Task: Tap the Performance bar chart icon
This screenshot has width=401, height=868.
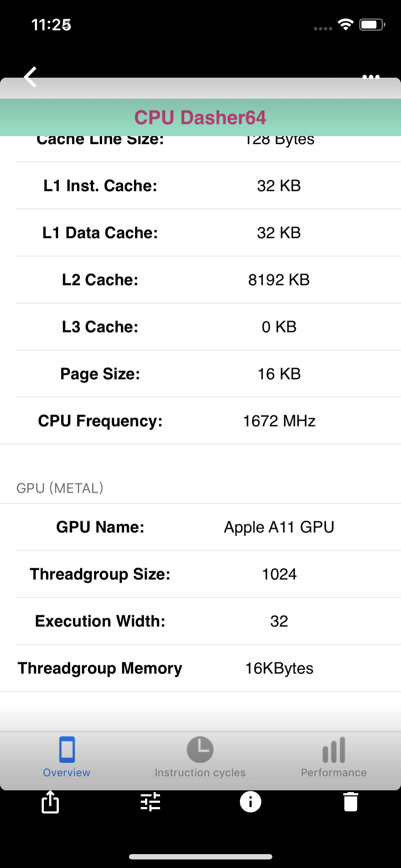Action: pos(334,749)
